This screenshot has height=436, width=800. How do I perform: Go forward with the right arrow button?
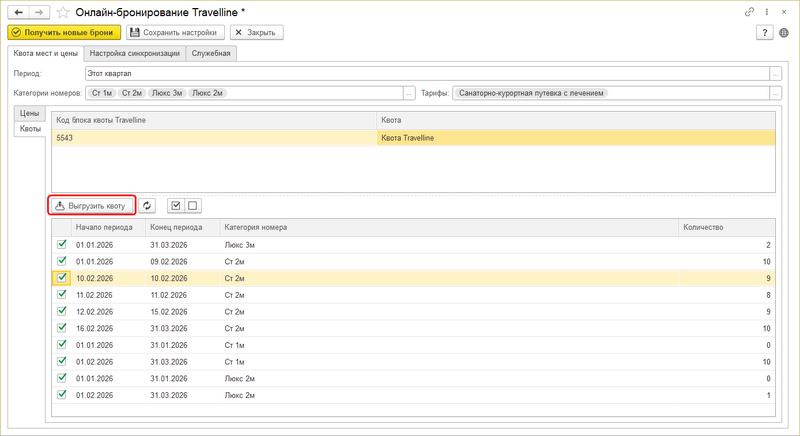39,12
